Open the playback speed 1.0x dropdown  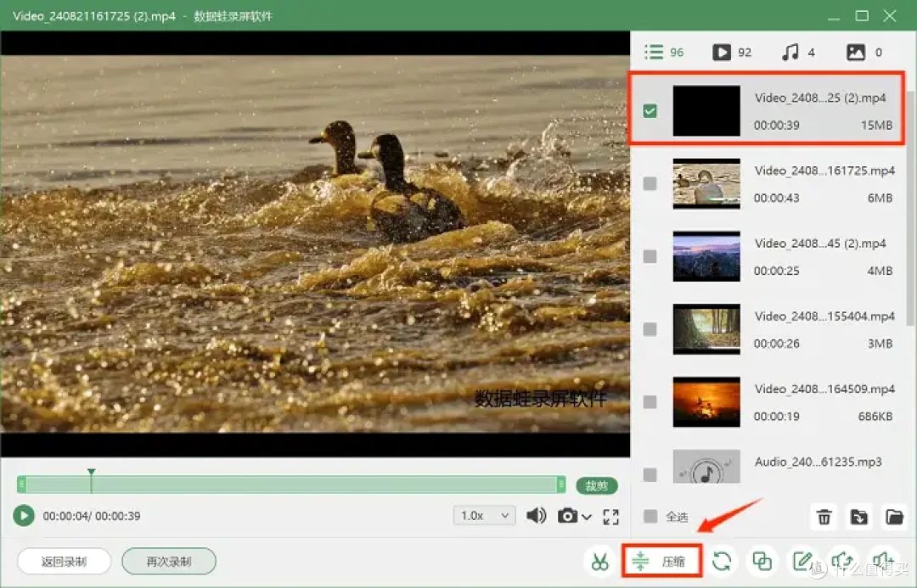tap(484, 516)
